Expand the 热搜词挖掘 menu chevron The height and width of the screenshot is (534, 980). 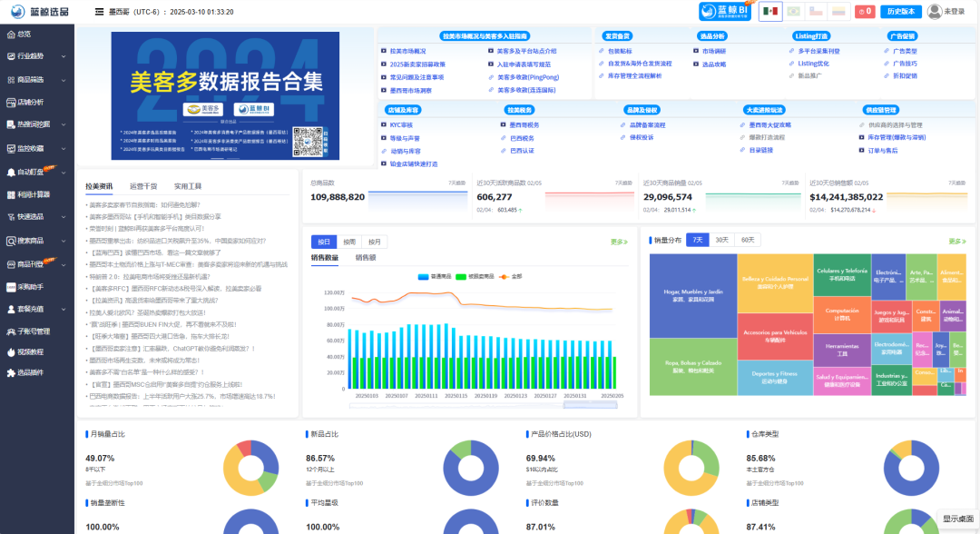[x=64, y=124]
